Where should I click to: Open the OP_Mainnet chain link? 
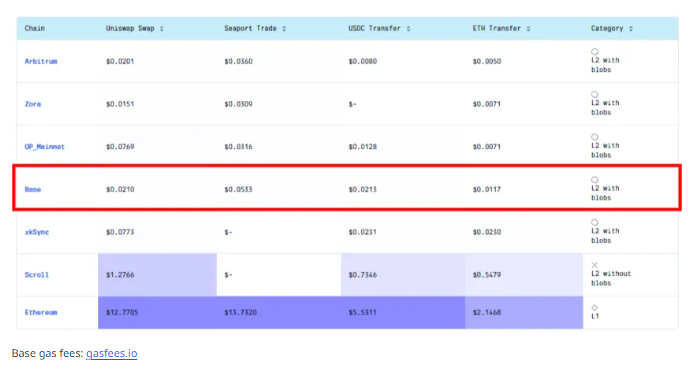[45, 147]
